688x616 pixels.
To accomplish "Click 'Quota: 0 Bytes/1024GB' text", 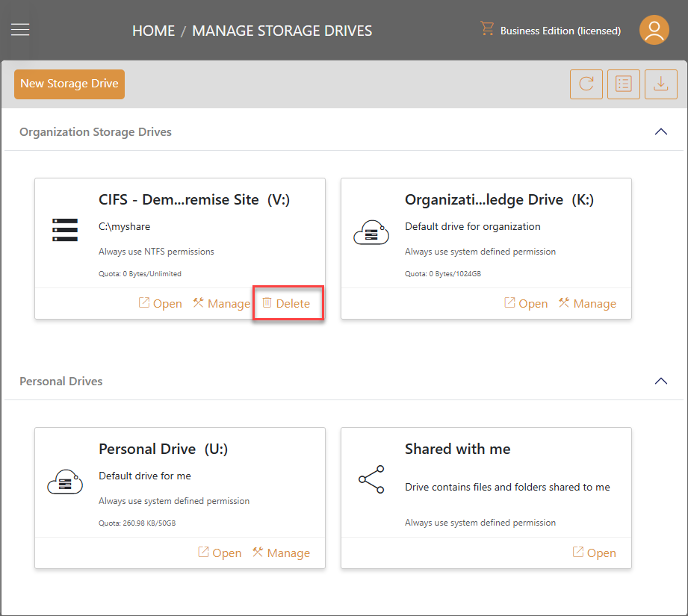I will pyautogui.click(x=443, y=274).
